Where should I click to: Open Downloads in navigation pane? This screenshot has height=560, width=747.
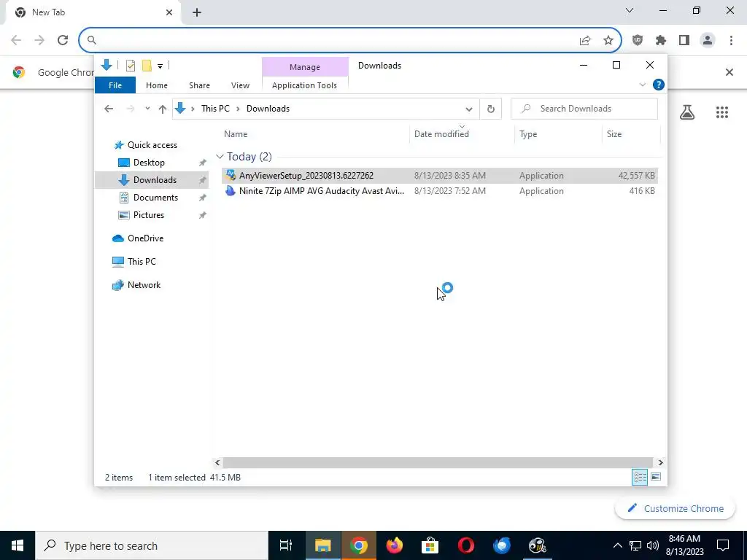tap(152, 180)
